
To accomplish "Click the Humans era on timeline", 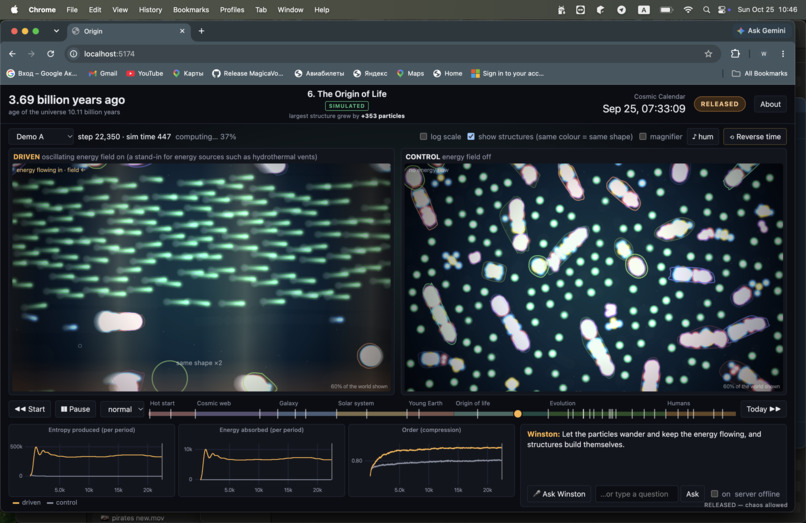I will pos(679,404).
